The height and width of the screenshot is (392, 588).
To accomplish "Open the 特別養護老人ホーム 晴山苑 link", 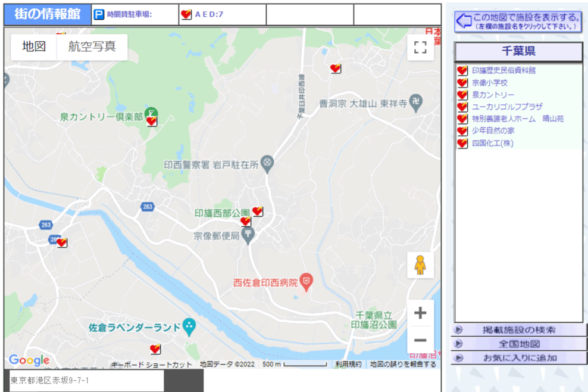I will pos(518,119).
